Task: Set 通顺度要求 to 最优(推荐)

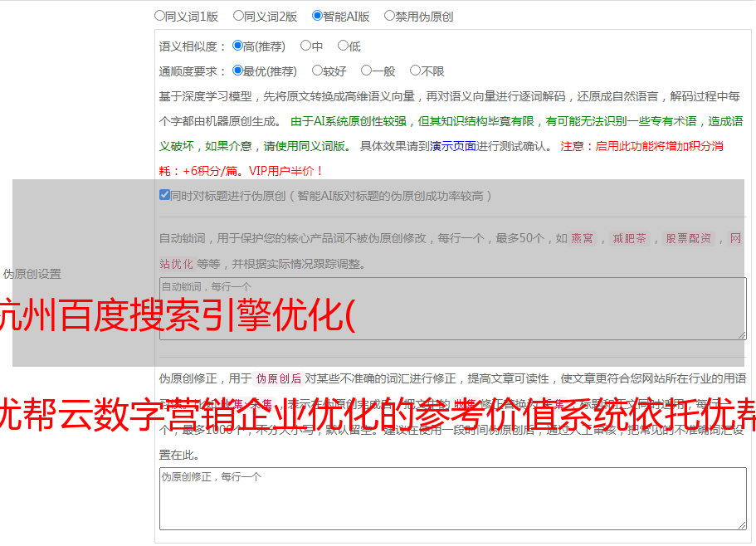Action: click(x=237, y=71)
